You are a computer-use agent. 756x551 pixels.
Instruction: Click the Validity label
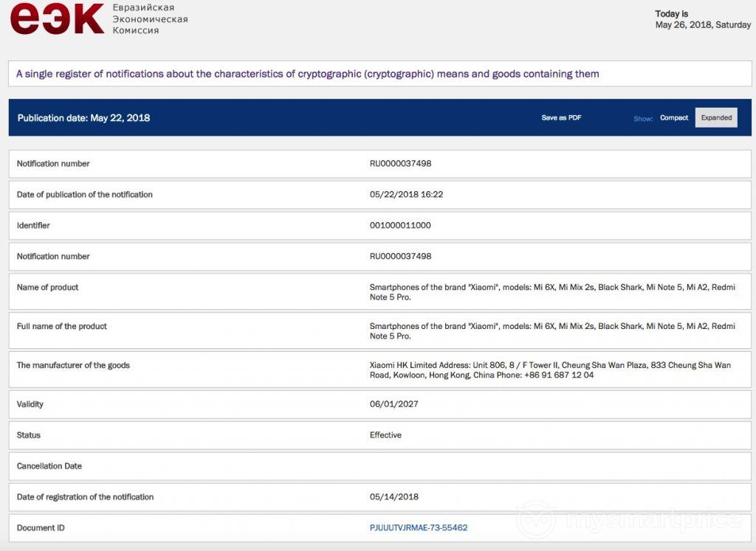click(x=30, y=404)
